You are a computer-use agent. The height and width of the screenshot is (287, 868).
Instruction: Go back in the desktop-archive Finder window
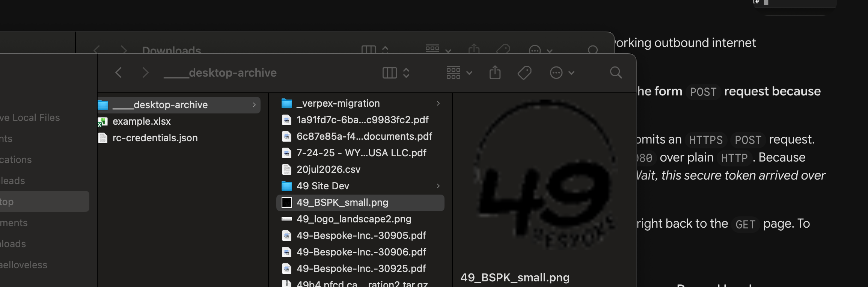click(119, 73)
